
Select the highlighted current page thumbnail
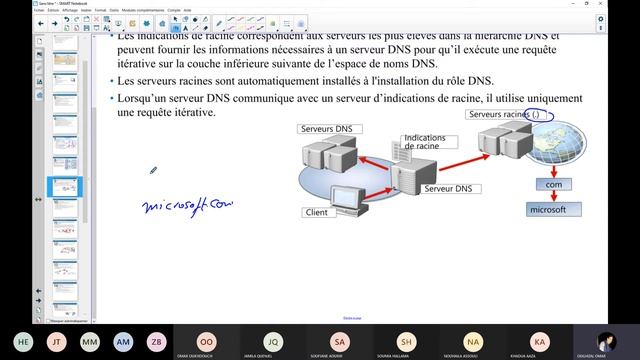[65, 187]
